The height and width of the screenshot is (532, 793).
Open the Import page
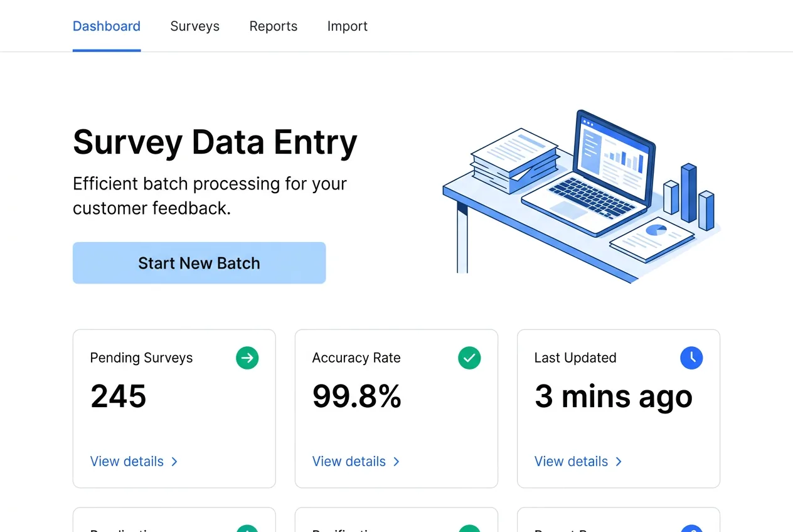pyautogui.click(x=347, y=26)
